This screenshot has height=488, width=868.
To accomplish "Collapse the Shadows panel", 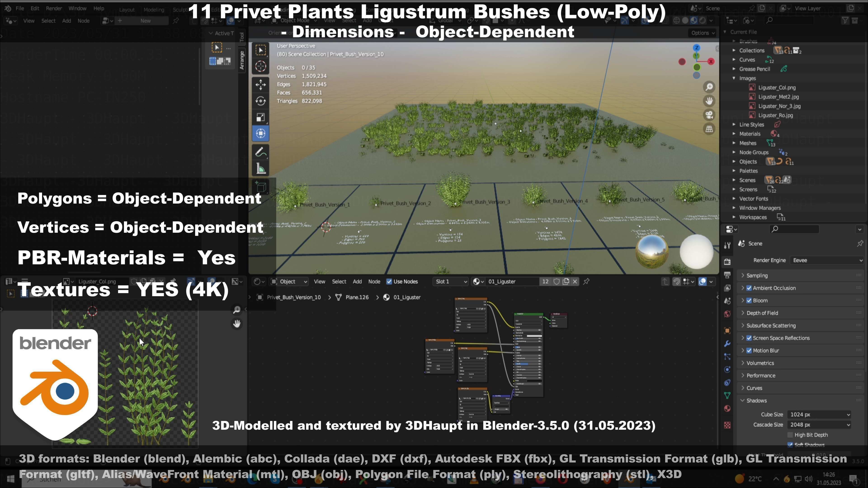I will [x=757, y=400].
